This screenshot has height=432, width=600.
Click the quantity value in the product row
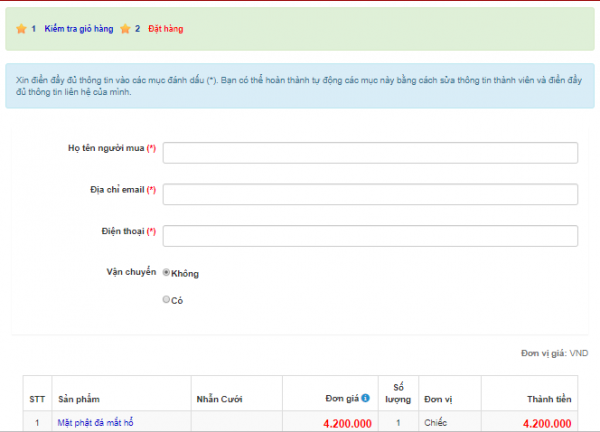[398, 423]
